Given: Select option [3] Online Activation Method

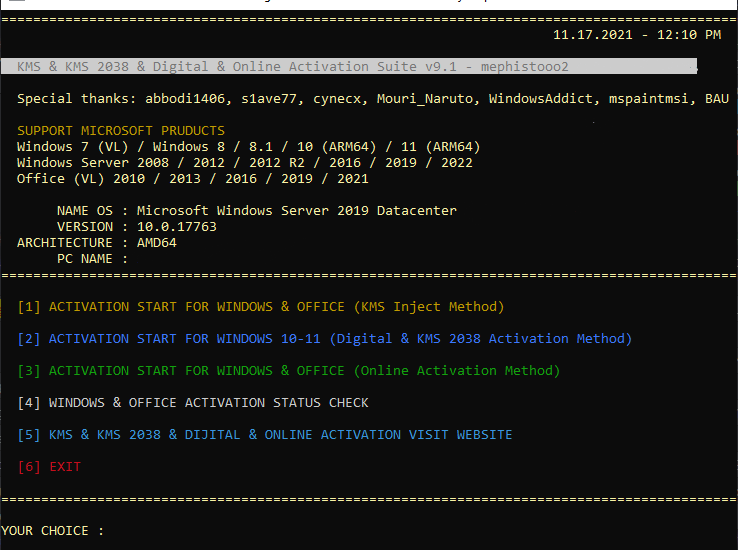Looking at the screenshot, I should pyautogui.click(x=289, y=371).
